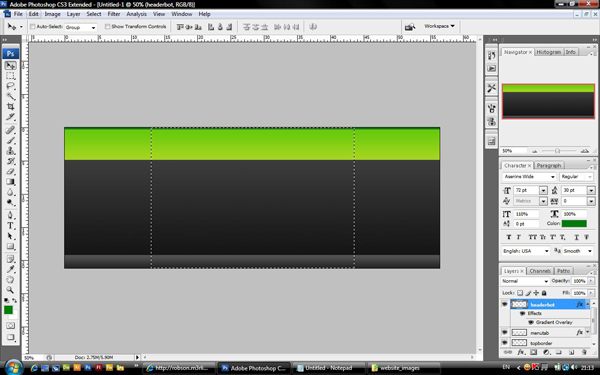Select the Rectangle shape tool
The image size is (600, 375).
click(x=11, y=246)
